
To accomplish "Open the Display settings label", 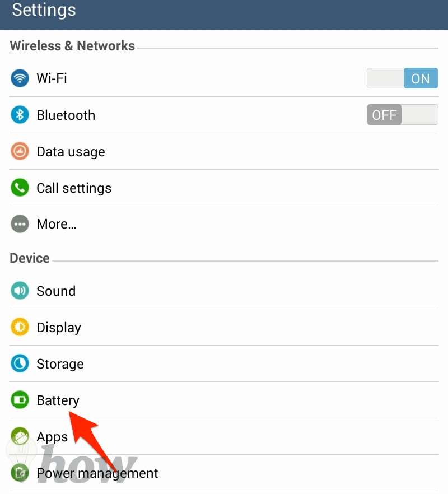I will (59, 328).
